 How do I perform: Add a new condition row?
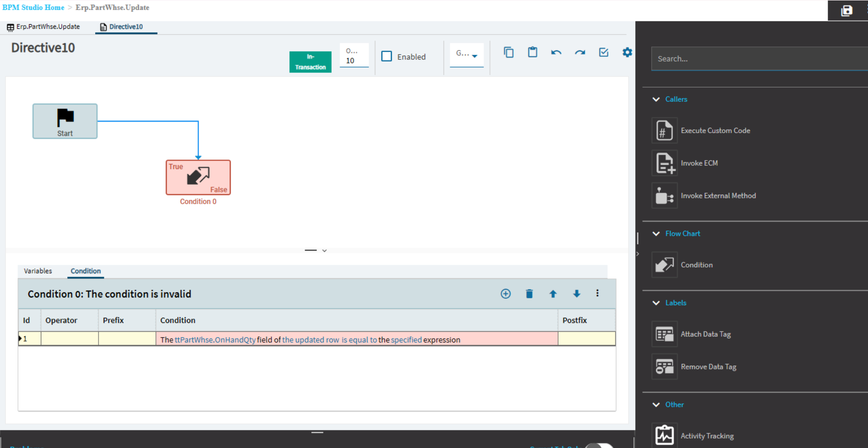click(506, 294)
